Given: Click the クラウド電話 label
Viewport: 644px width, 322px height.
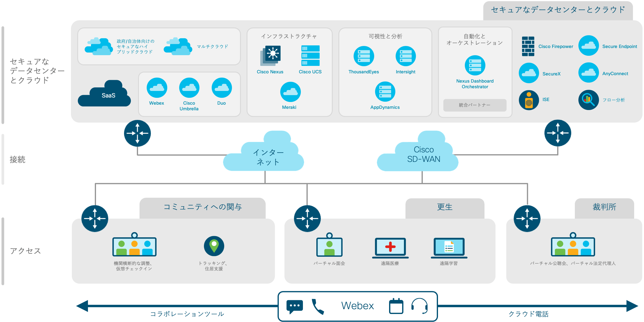Looking at the screenshot, I should (528, 314).
